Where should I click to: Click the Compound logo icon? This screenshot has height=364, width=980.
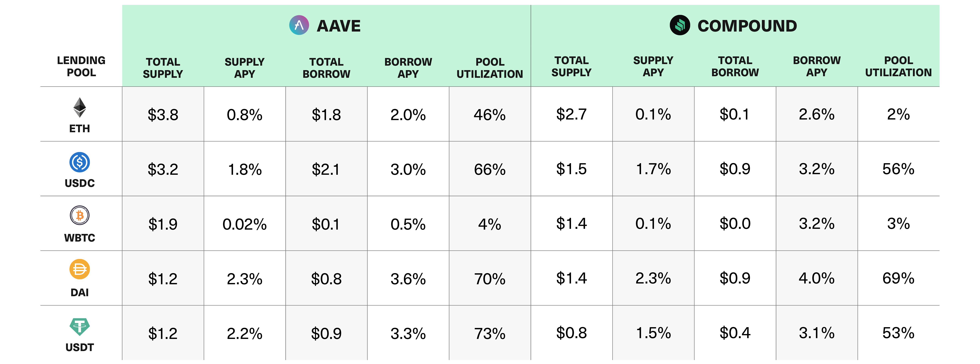pyautogui.click(x=680, y=25)
